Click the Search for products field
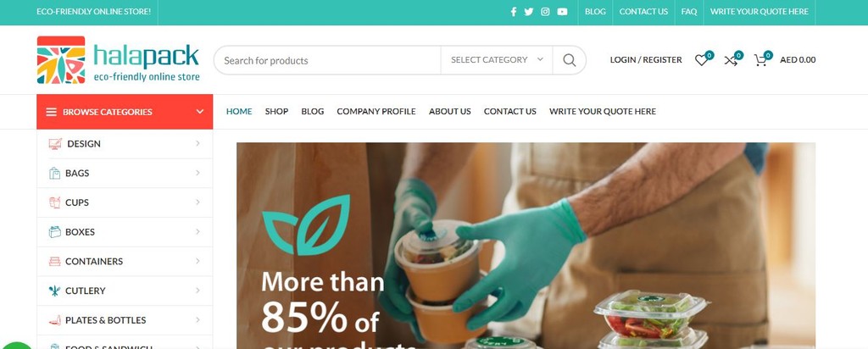The image size is (868, 349). [327, 60]
